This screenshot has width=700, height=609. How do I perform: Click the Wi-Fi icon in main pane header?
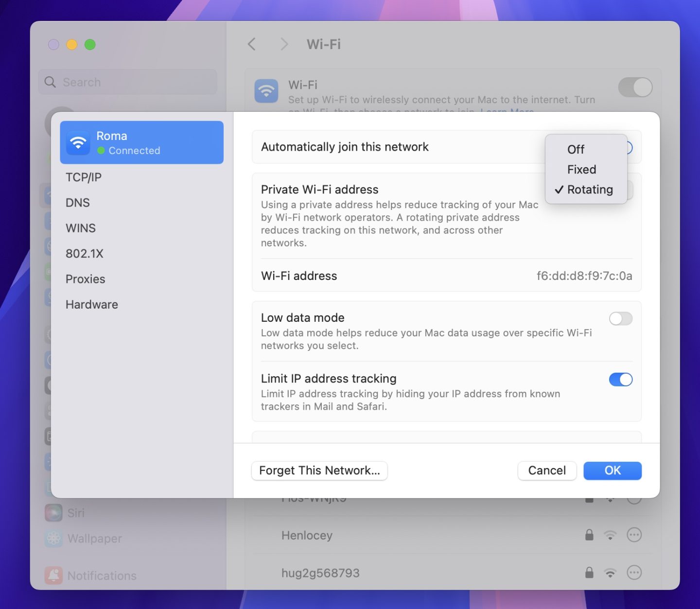pos(266,91)
